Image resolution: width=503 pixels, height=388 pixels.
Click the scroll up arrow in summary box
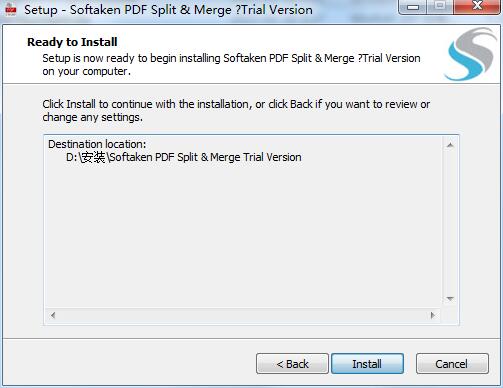coord(450,145)
